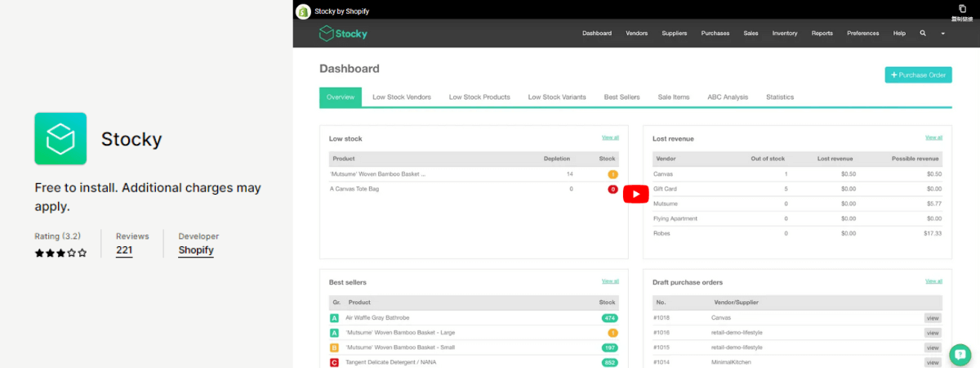Open the Vendors menu
The height and width of the screenshot is (368, 980).
coord(637,34)
